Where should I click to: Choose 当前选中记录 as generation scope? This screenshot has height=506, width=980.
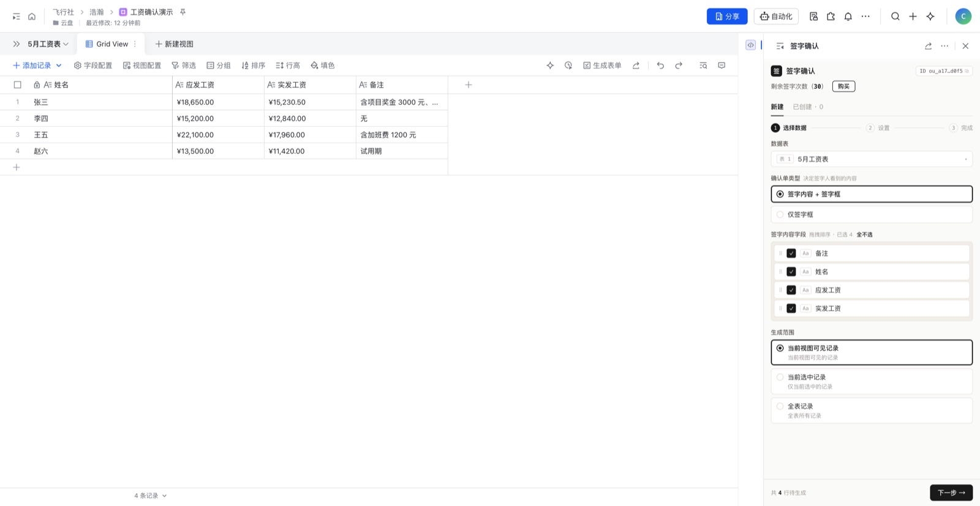(872, 382)
